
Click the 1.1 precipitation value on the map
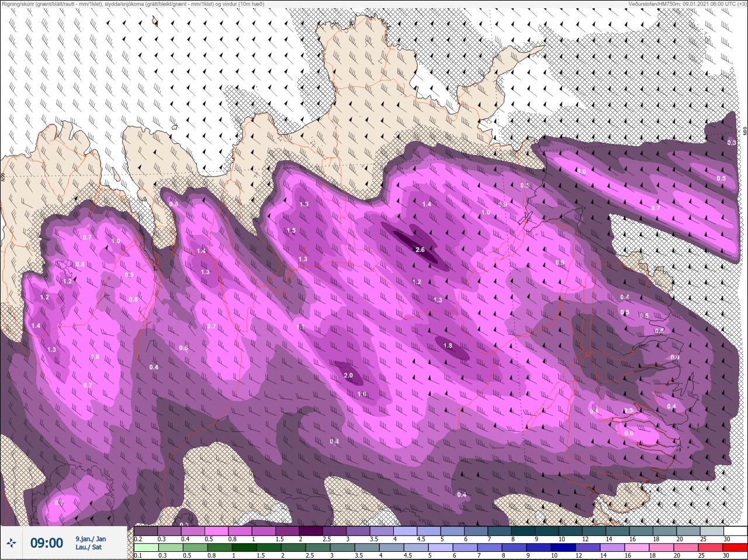click(x=301, y=327)
